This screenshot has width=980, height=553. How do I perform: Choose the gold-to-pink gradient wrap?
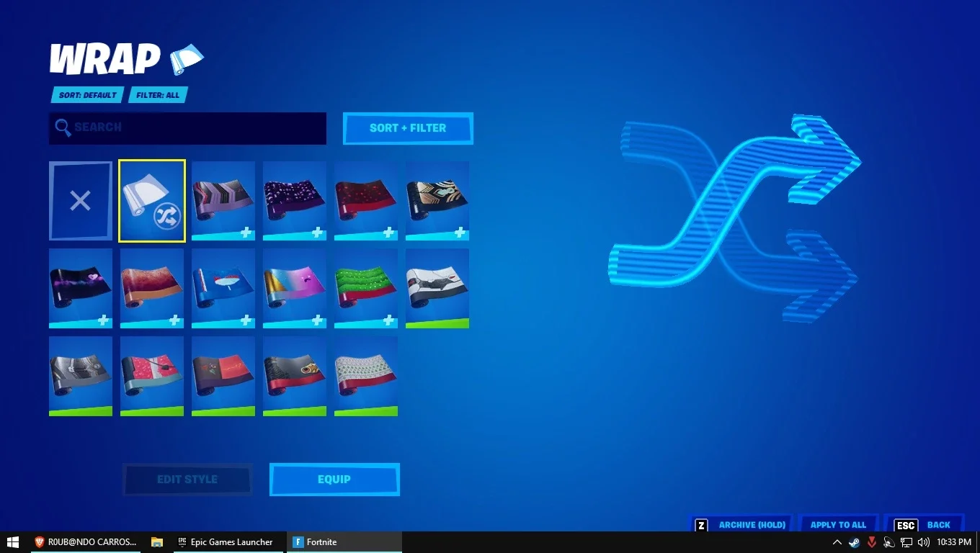tap(295, 289)
